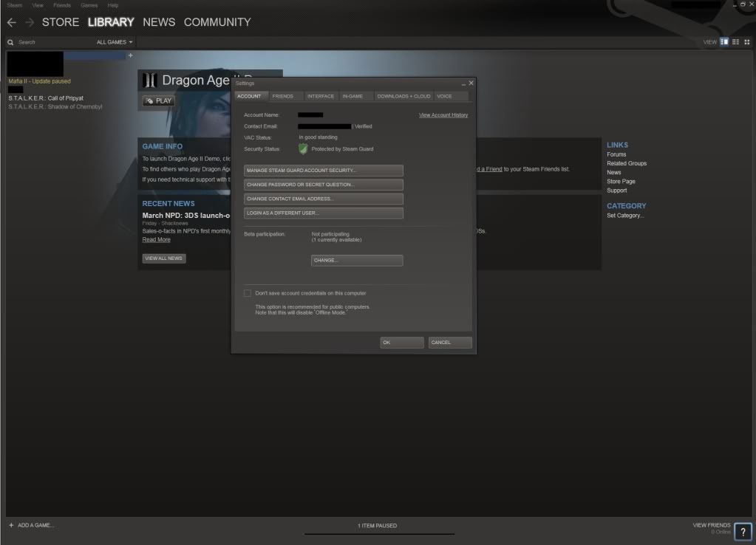Open the Forums link
This screenshot has width=756, height=545.
tap(616, 154)
